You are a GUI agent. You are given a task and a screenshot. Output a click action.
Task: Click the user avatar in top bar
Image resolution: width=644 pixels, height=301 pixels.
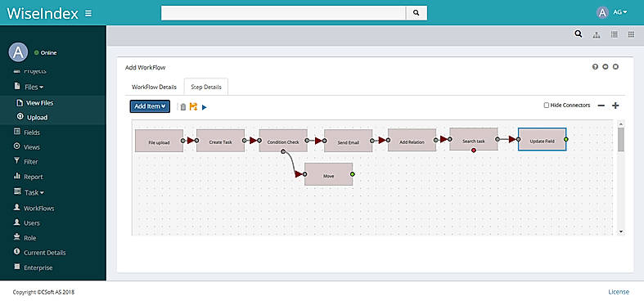coord(602,13)
